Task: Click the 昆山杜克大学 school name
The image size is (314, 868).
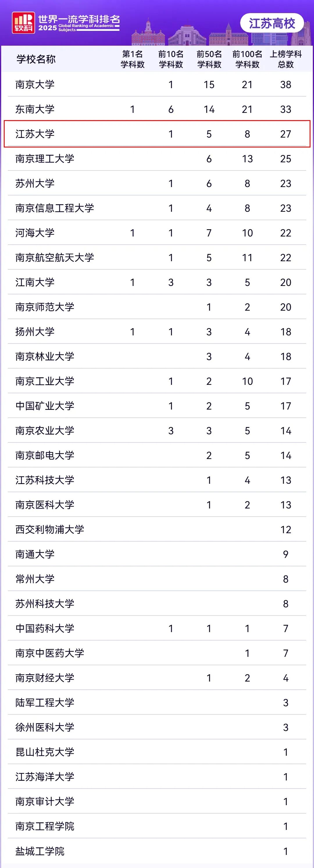Action: point(45,752)
